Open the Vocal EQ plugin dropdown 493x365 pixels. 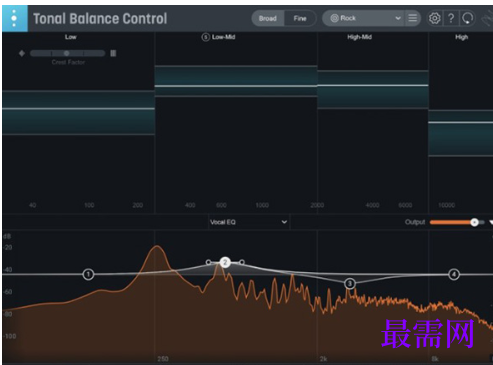pyautogui.click(x=249, y=222)
